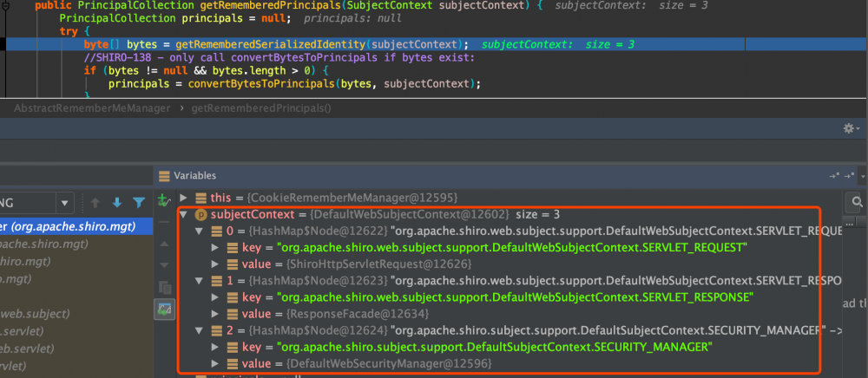
Task: Go to previous frame with gray up arrow
Action: tap(95, 203)
